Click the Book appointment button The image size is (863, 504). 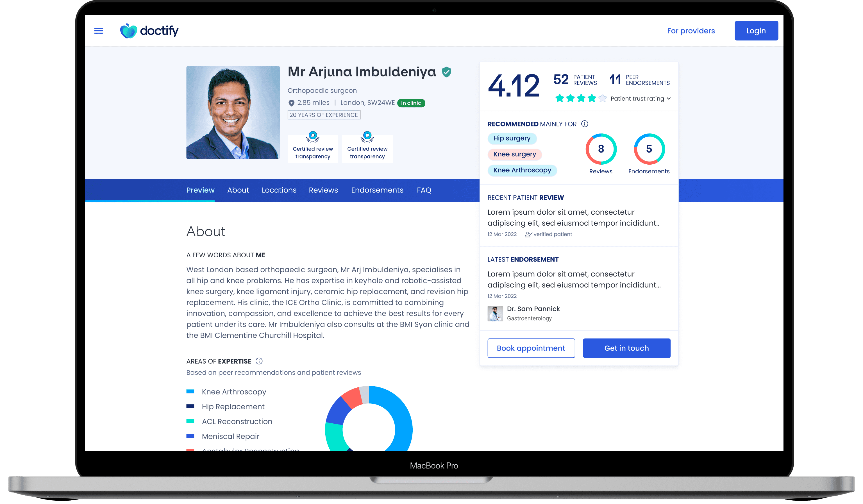point(531,348)
